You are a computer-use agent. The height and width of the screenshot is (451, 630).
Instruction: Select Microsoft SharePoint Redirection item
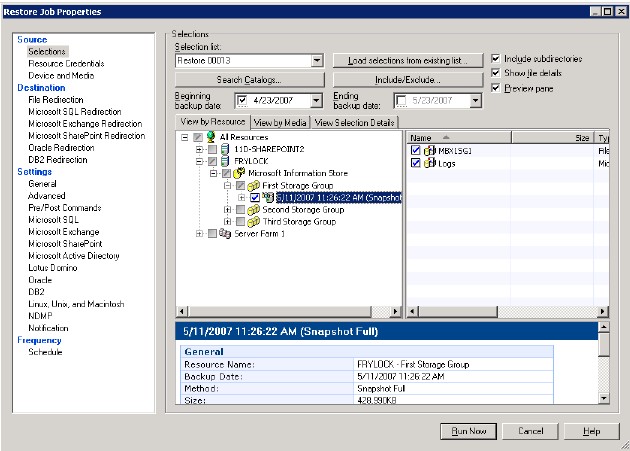[87, 136]
